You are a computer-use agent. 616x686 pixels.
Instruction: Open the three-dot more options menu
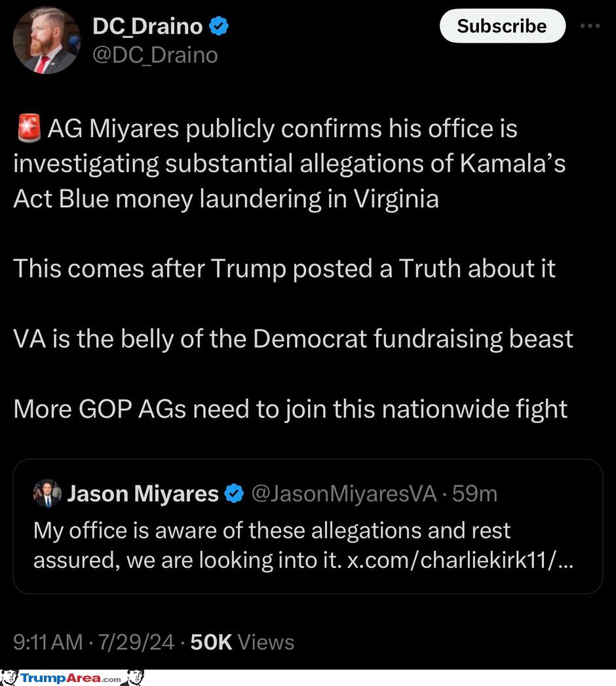pos(590,26)
